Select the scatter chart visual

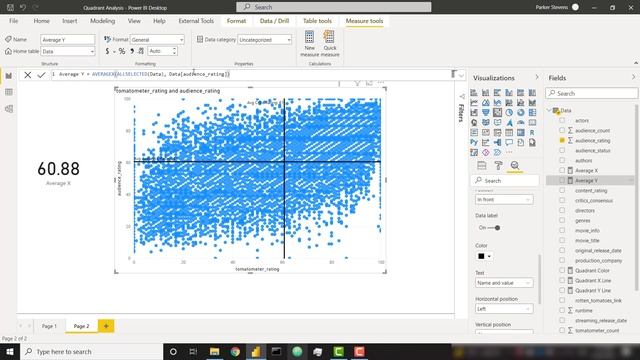(497, 113)
